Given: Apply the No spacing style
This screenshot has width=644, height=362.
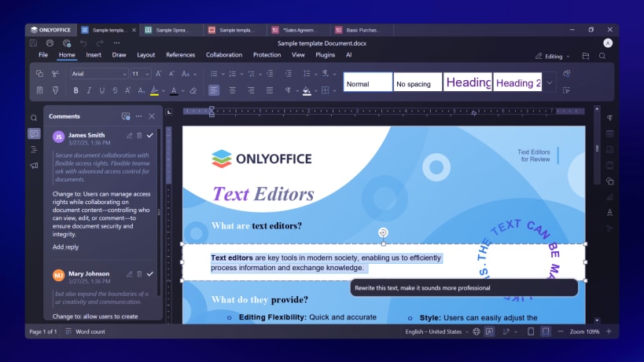Looking at the screenshot, I should (418, 82).
